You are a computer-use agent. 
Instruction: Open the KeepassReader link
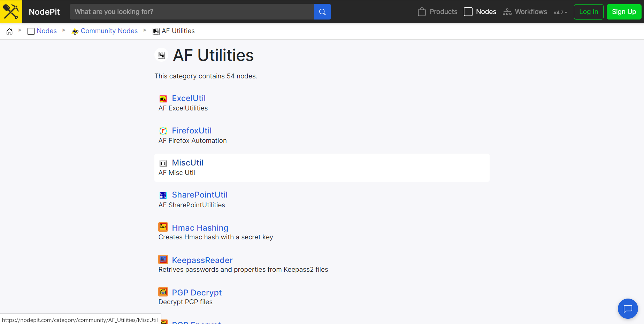click(x=202, y=260)
